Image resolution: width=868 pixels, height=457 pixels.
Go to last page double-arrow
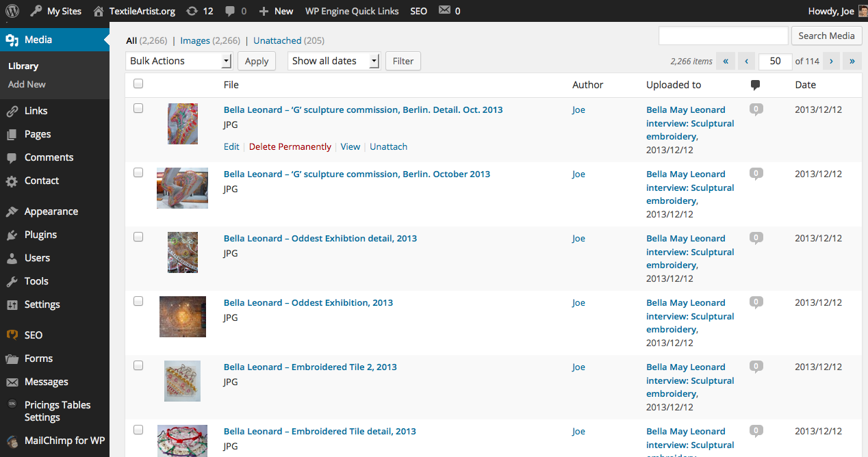coord(852,61)
